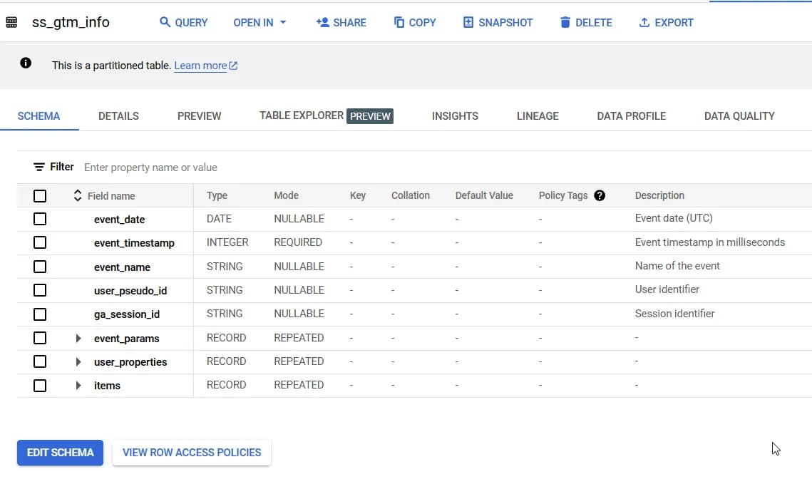Click the "Event timestamp in milliseconds" description
Screen dimensions: 812x504
click(x=710, y=242)
